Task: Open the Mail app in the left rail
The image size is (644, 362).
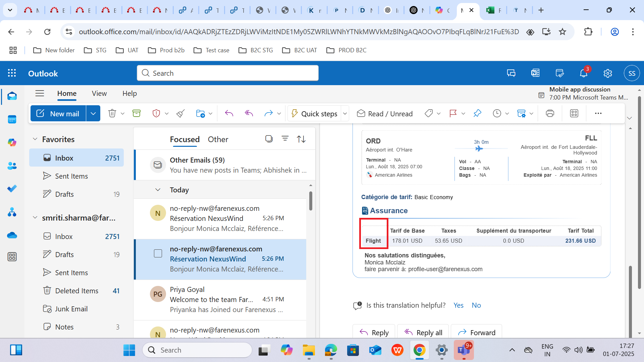Action: tap(12, 96)
